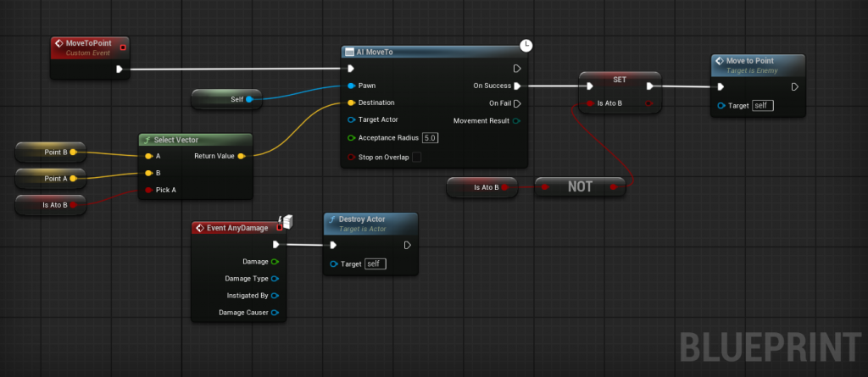Toggle the Stop on Overlap checkbox
Viewport: 868px width, 377px height.
point(416,157)
